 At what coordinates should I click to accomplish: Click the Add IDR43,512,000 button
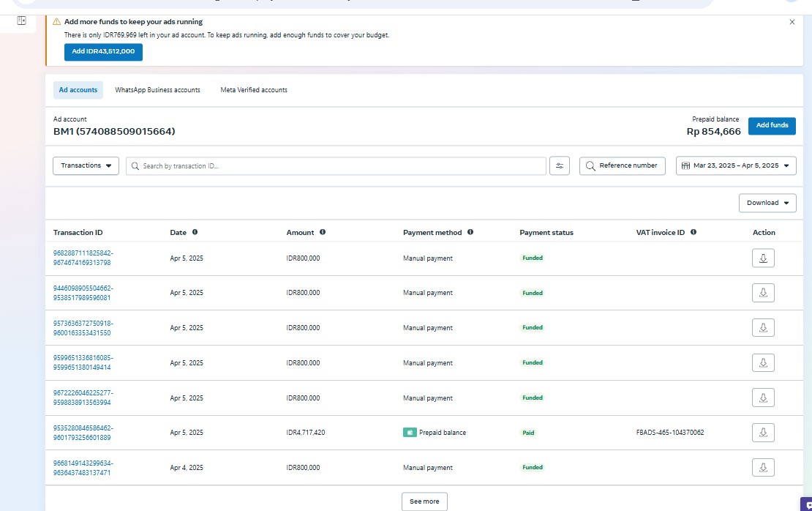tap(103, 51)
